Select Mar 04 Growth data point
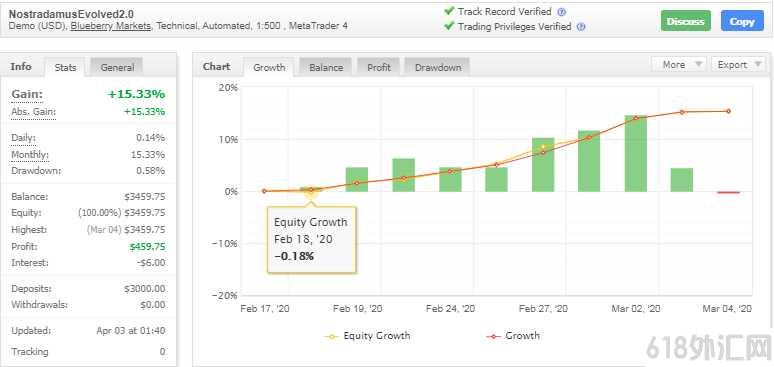 click(x=728, y=111)
